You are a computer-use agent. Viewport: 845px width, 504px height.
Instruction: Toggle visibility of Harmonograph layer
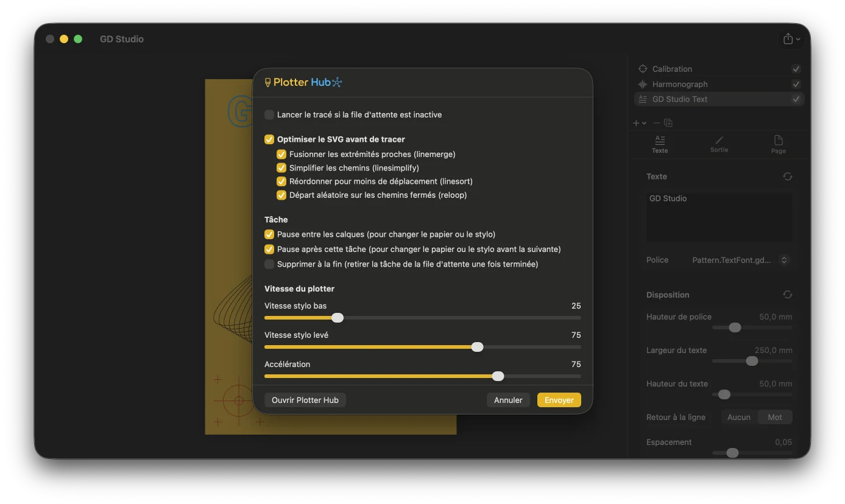[796, 84]
